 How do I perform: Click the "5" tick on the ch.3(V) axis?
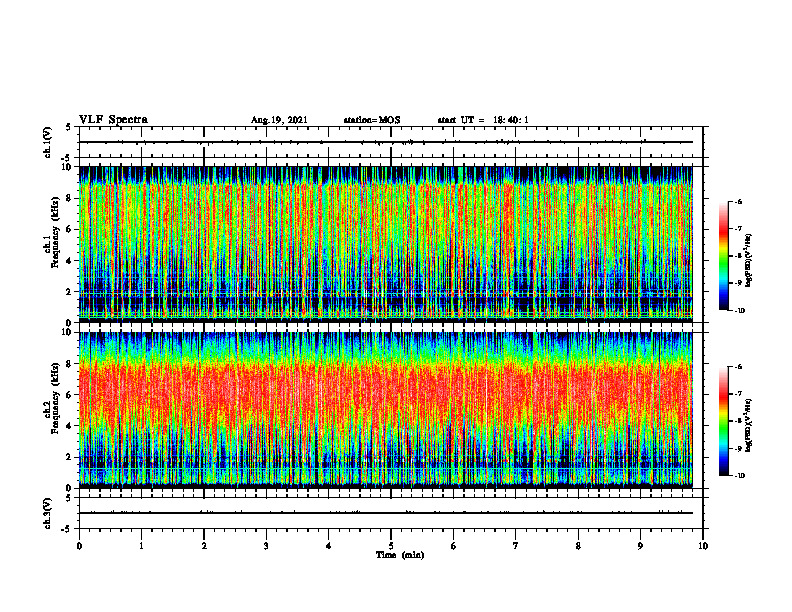(x=69, y=498)
